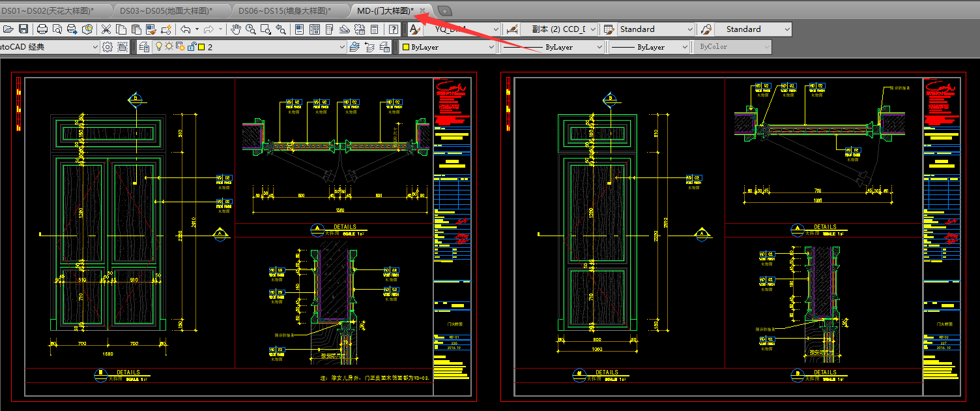Add a new drawing tab with plus button
Screen dimensions: 980x411
(445, 10)
